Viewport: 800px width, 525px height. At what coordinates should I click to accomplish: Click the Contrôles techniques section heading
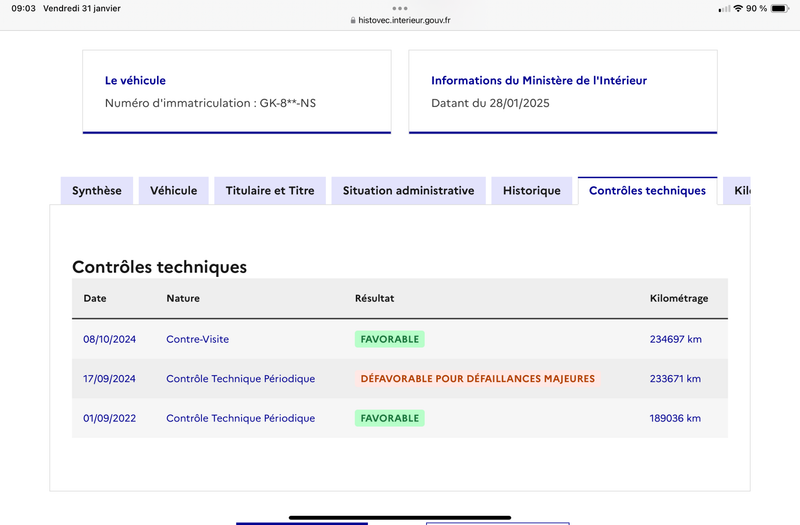[x=159, y=267]
